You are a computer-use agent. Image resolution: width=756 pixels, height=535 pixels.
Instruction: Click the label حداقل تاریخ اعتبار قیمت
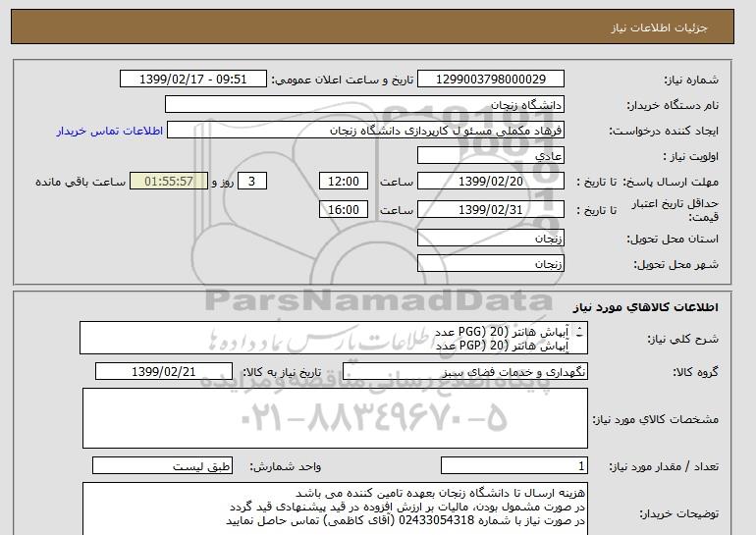click(x=675, y=210)
